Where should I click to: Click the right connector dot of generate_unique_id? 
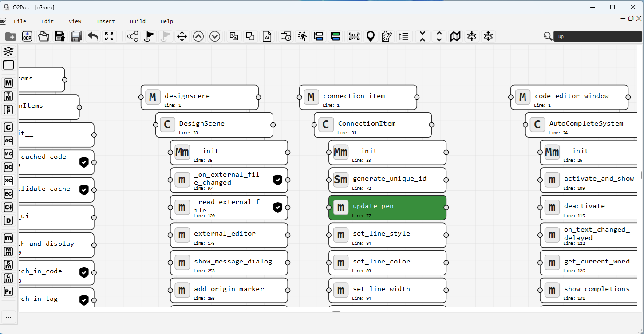pos(446,180)
